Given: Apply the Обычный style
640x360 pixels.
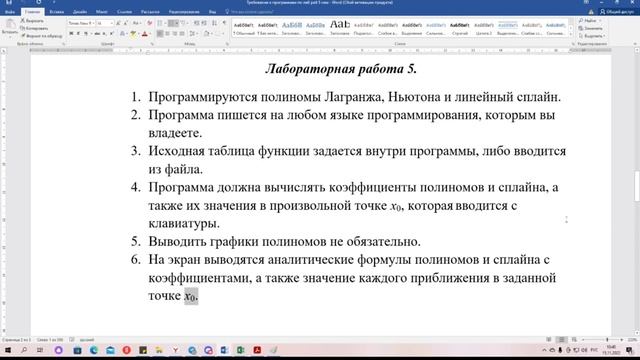Looking at the screenshot, I should tap(244, 28).
